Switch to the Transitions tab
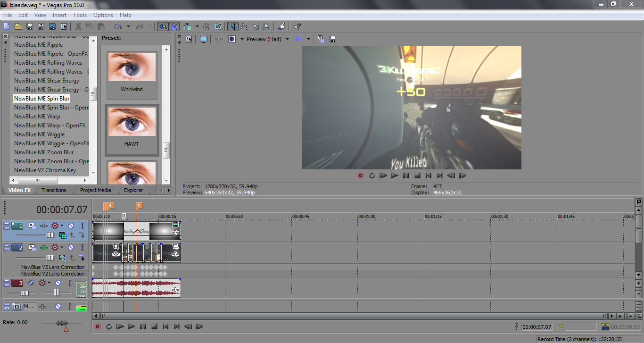The width and height of the screenshot is (644, 343). [x=54, y=190]
